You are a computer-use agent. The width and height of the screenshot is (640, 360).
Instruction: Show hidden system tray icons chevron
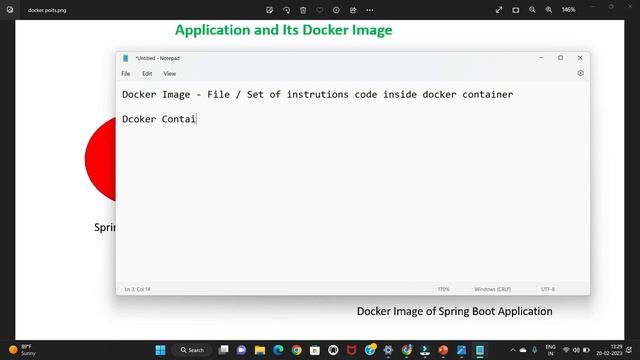[513, 350]
